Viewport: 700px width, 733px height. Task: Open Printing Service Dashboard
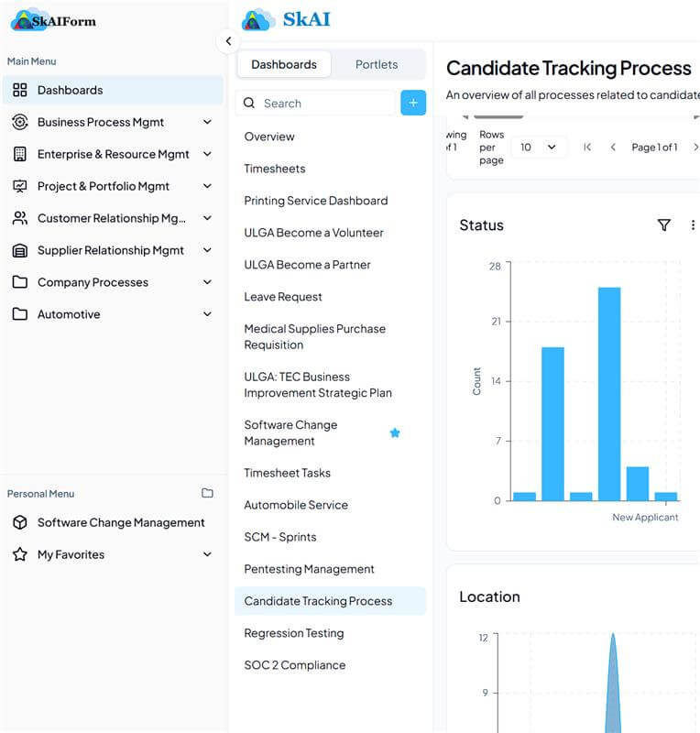coord(315,201)
